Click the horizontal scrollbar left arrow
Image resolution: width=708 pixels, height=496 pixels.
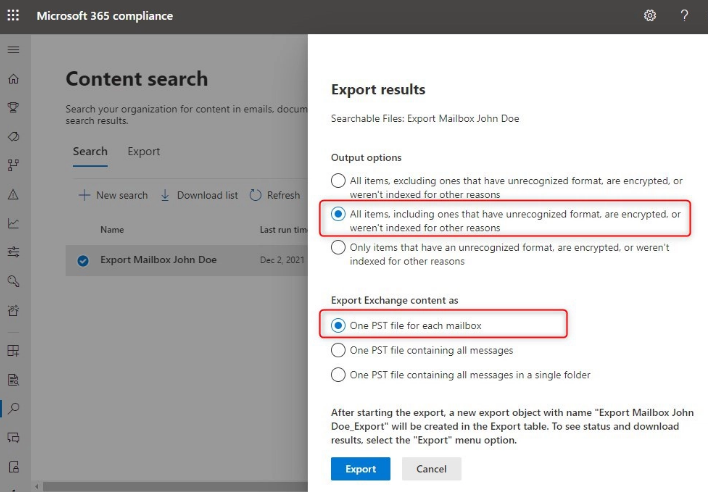click(x=37, y=487)
